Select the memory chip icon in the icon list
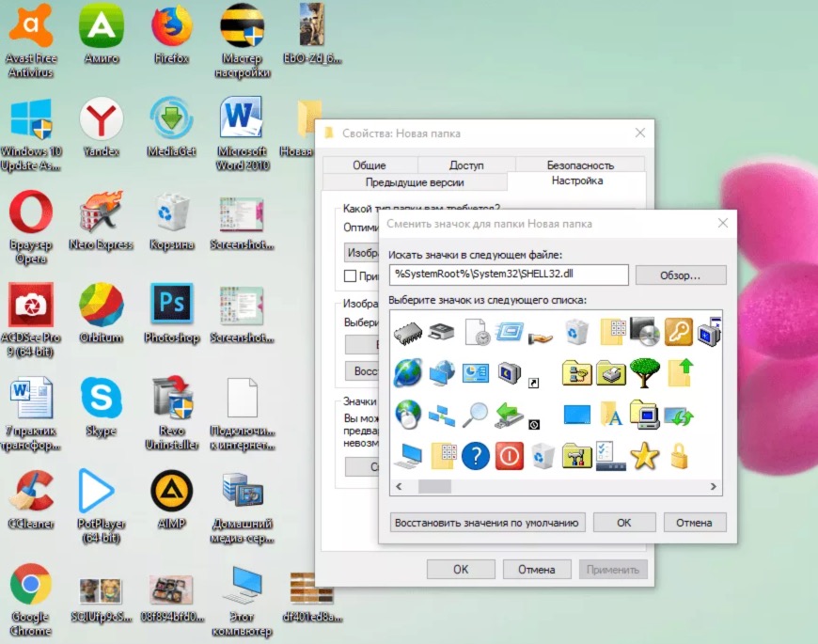This screenshot has height=644, width=818. click(407, 332)
